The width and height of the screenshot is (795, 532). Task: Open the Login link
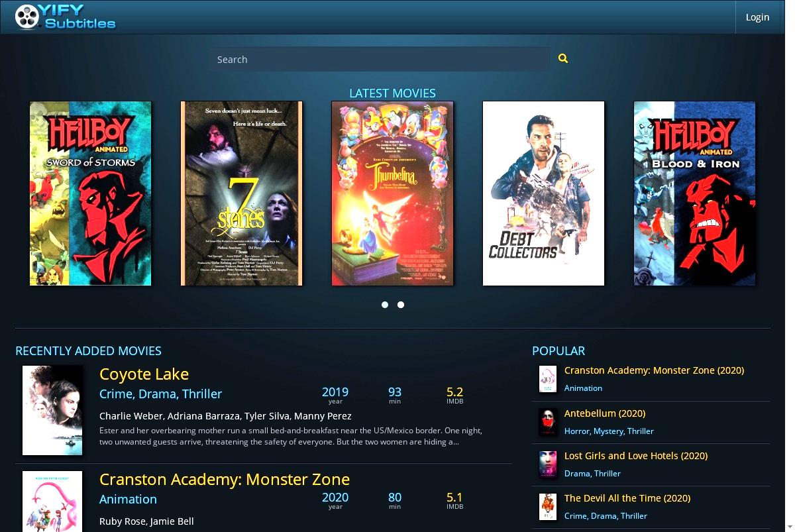[757, 17]
